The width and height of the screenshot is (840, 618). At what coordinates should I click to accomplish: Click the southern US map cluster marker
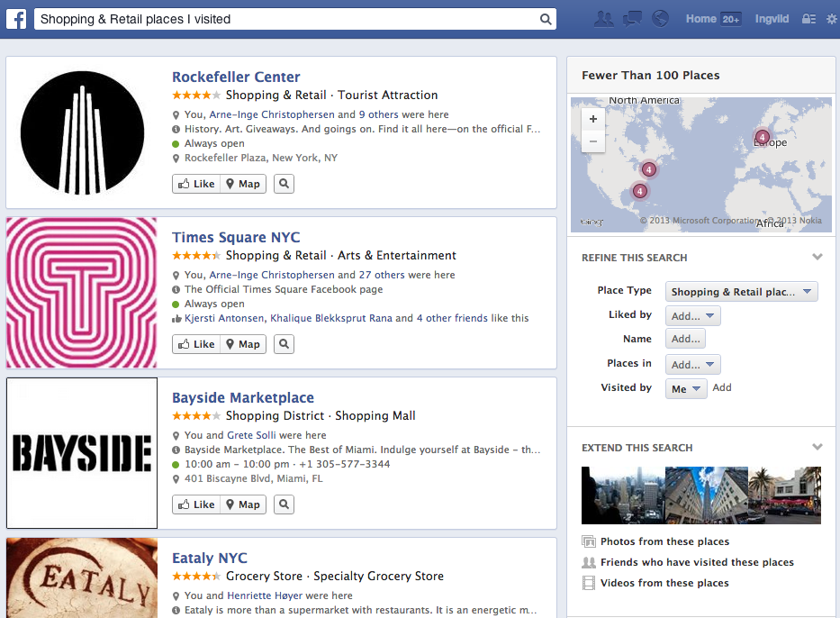point(639,191)
